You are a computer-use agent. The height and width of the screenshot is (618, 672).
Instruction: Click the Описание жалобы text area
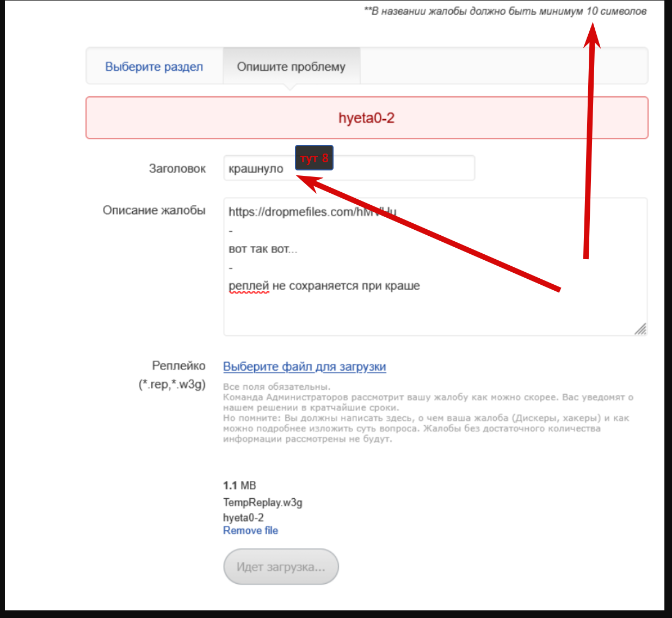tap(435, 267)
